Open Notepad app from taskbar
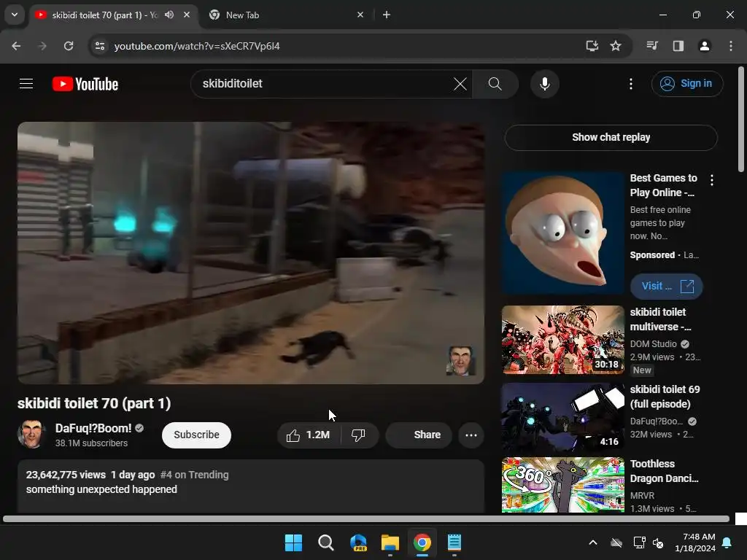This screenshot has width=747, height=560. tap(454, 542)
